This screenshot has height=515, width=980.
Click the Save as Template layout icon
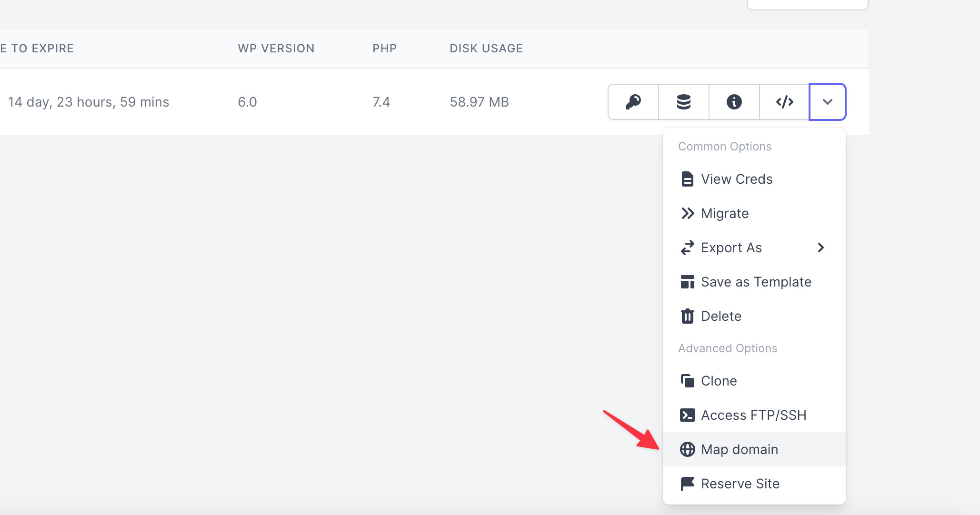pos(688,282)
